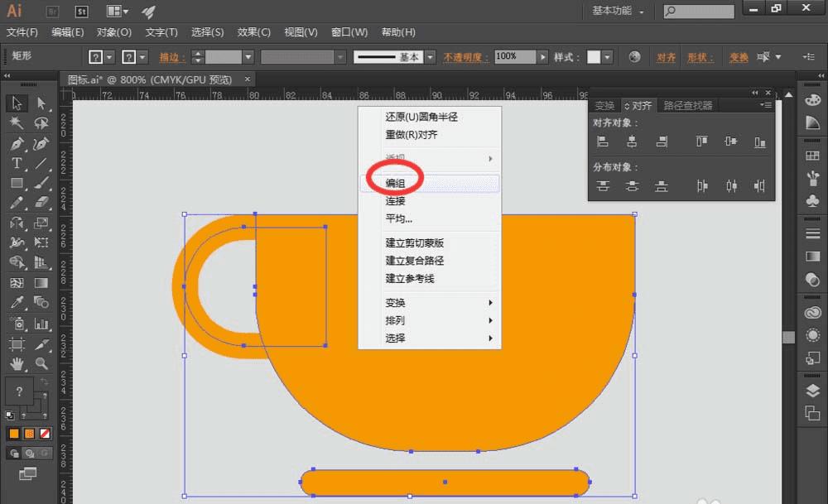The image size is (828, 504).
Task: Select the Hand tool
Action: pos(17,364)
